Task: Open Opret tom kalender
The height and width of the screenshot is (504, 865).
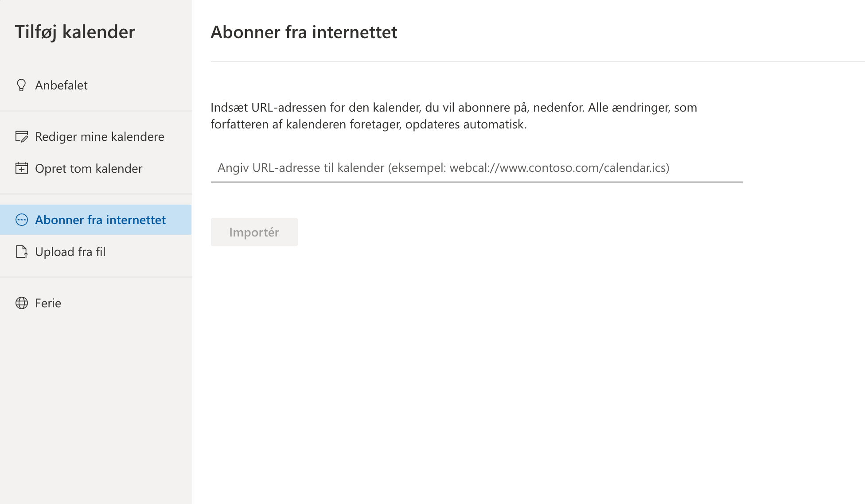Action: [x=89, y=168]
